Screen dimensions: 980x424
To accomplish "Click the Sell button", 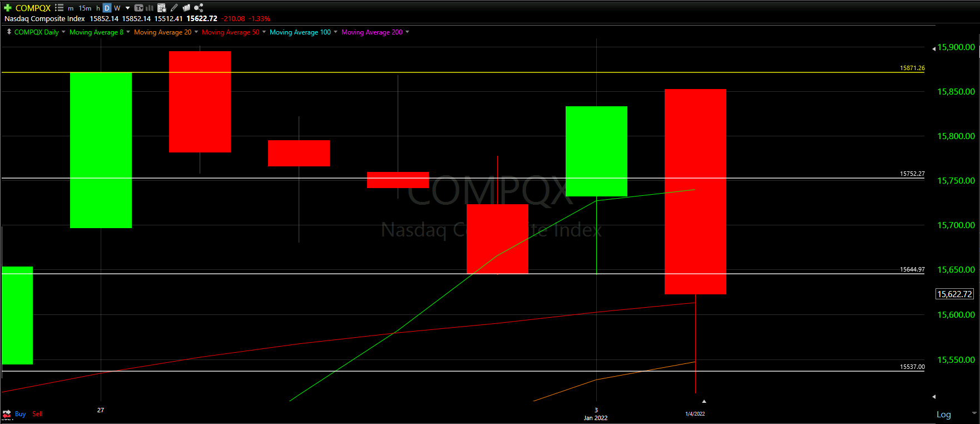I will click(x=37, y=414).
